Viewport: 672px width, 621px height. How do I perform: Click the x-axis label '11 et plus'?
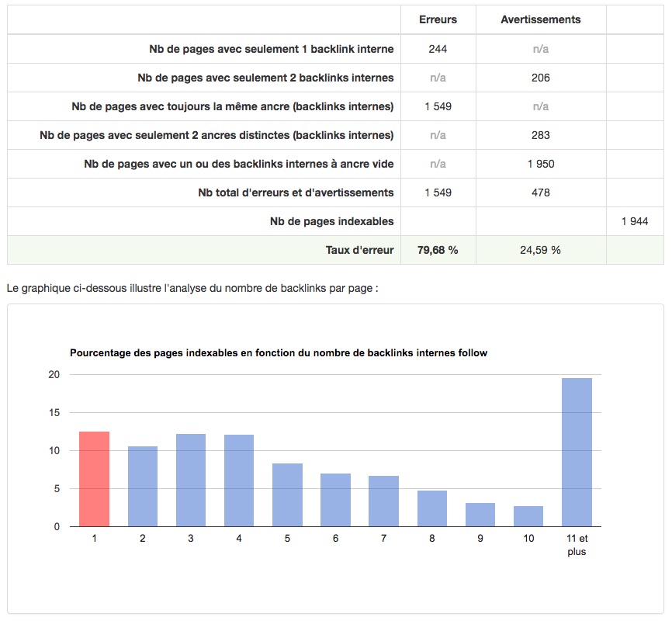pos(577,545)
